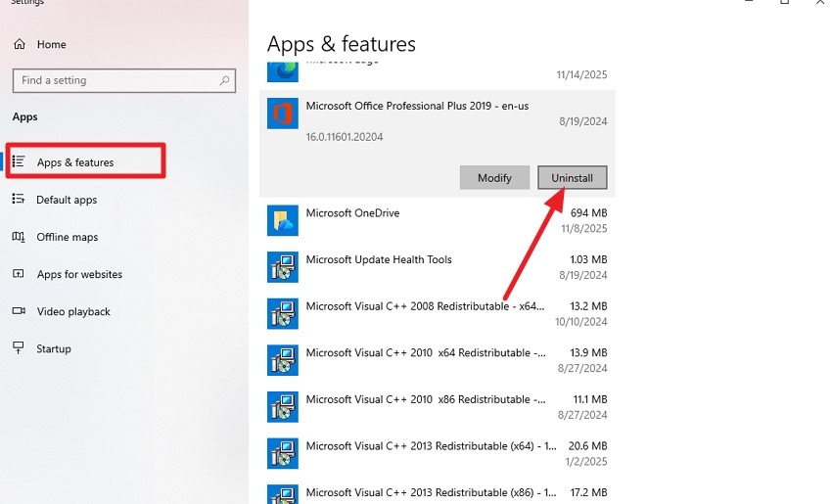
Task: Select Visual C++ 2013 Redistributable (x64) entry
Action: tap(431, 446)
